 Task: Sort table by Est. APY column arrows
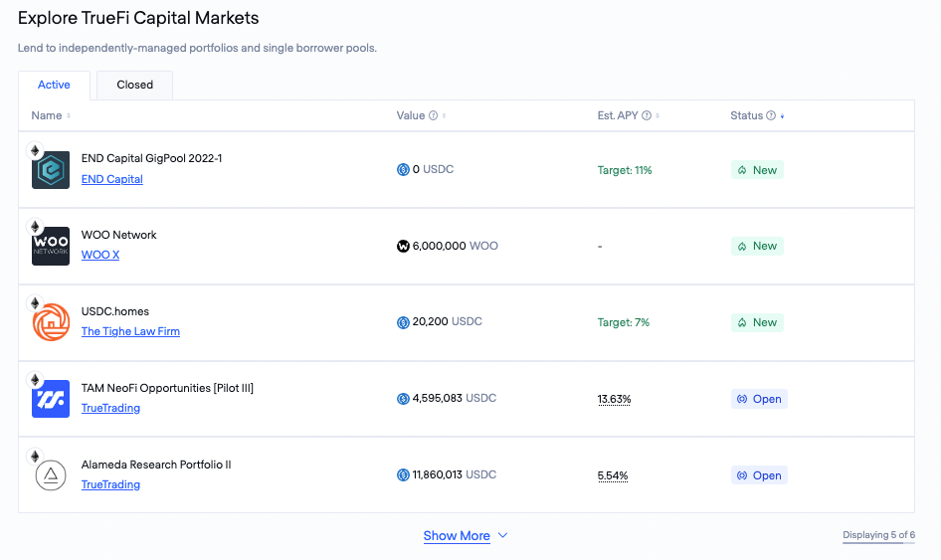[x=658, y=115]
